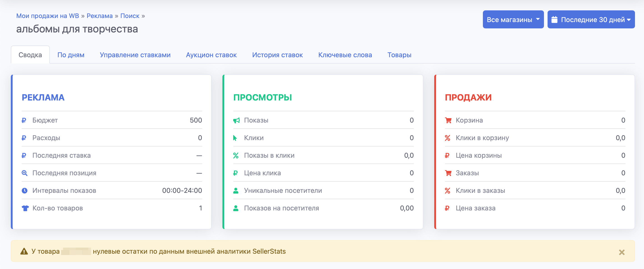Open the Ключевые слова tab
Screen dimensions: 644x269
pos(345,55)
